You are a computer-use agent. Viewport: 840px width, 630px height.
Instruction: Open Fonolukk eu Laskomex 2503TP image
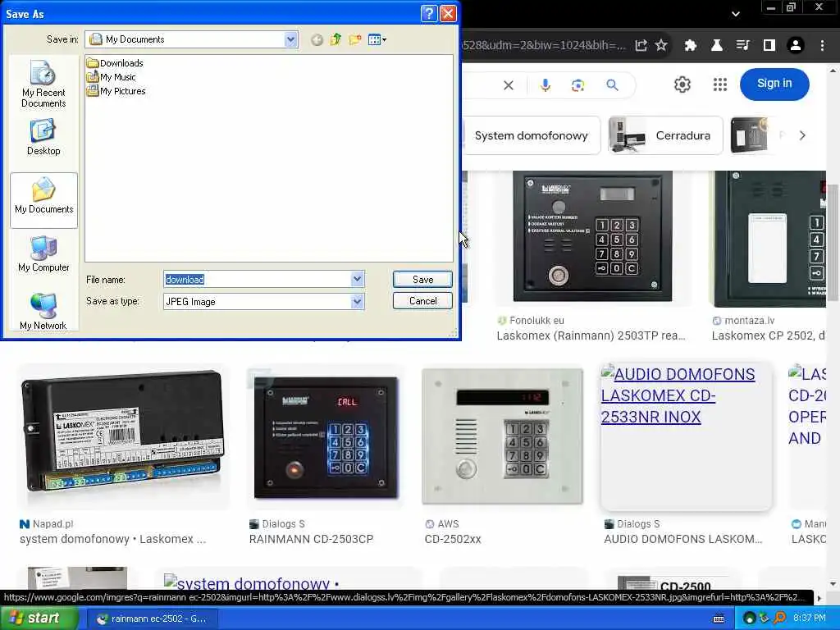[592, 236]
